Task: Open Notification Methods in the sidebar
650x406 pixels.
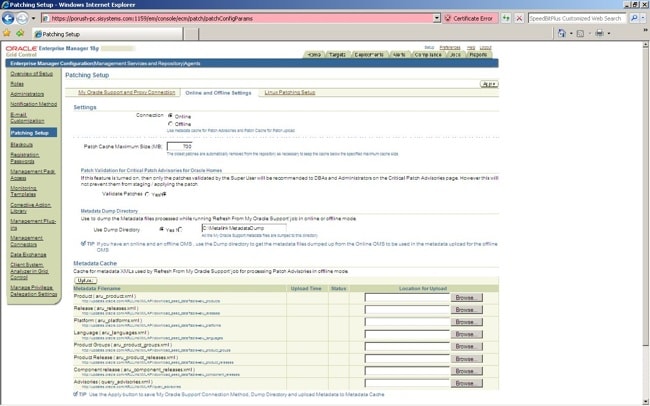Action: [x=34, y=104]
